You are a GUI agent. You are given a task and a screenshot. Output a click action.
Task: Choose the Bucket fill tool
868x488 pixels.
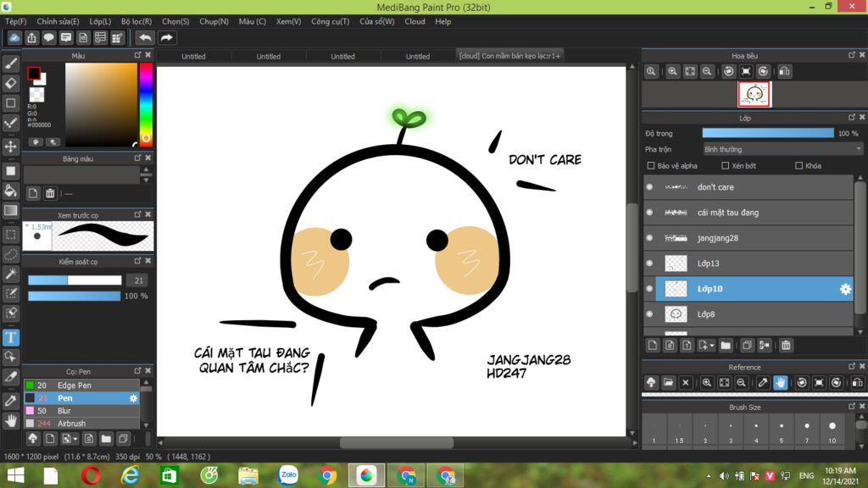11,191
